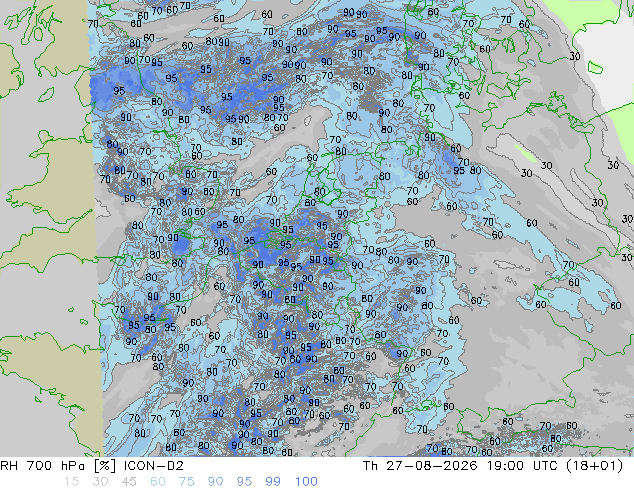Click legend value '60' in color scale
Viewport: 634px width, 490px height.
pyautogui.click(x=158, y=482)
